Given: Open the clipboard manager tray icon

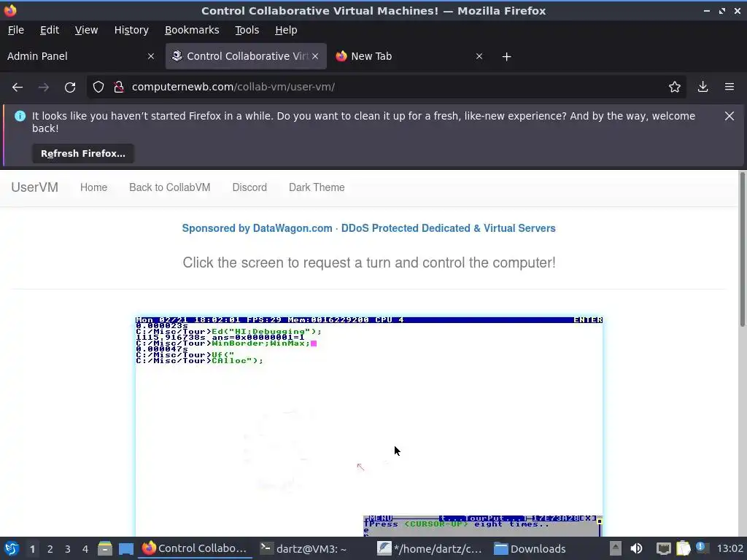Looking at the screenshot, I should 683,548.
